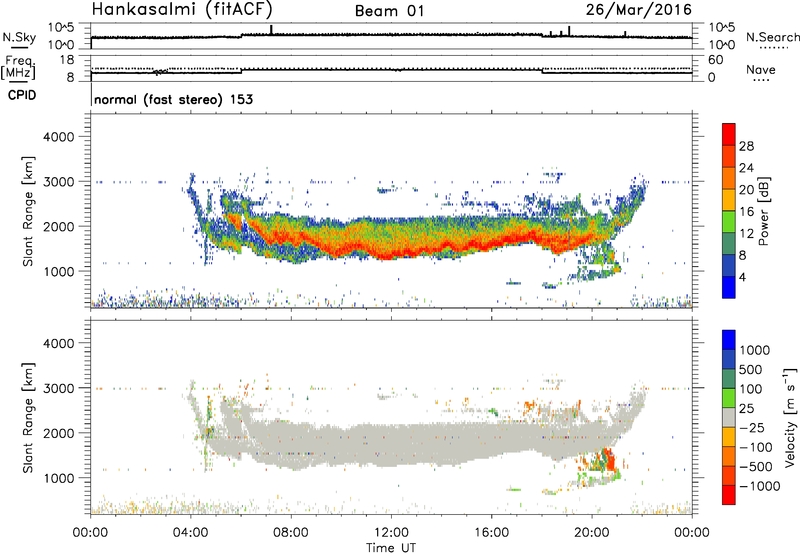800x554 pixels.
Task: Click the noise spike near 07:00 in N.Sky panel
Action: [271, 30]
